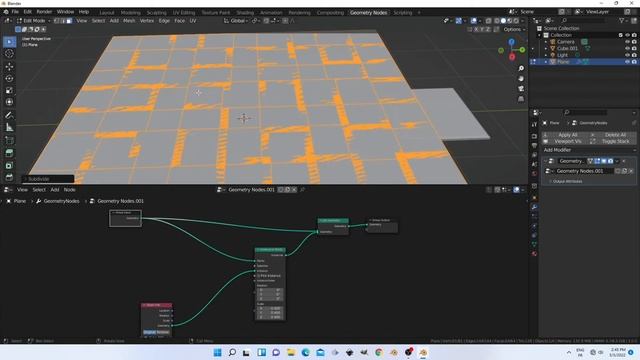Open node editor Add menu
The width and height of the screenshot is (640, 360).
pyautogui.click(x=55, y=190)
